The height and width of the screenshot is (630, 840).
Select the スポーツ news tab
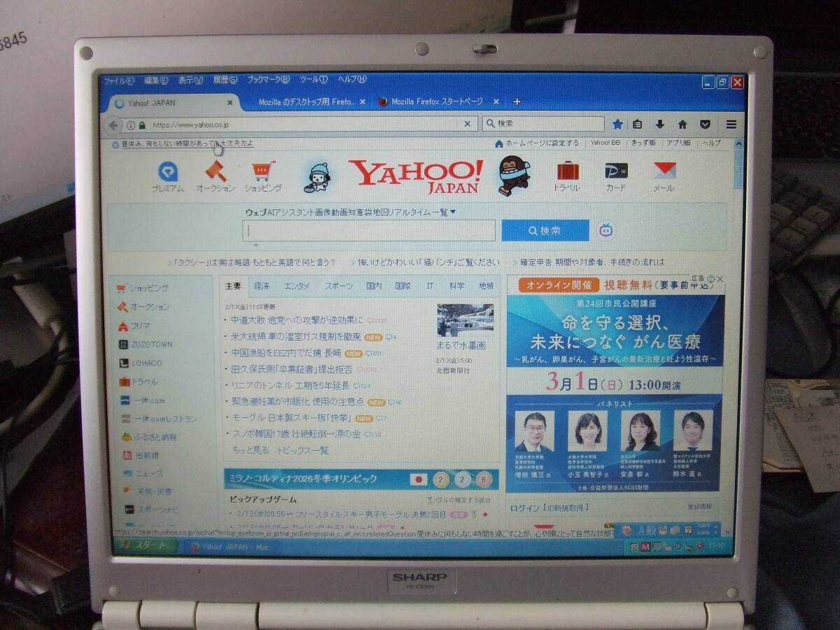tap(339, 286)
